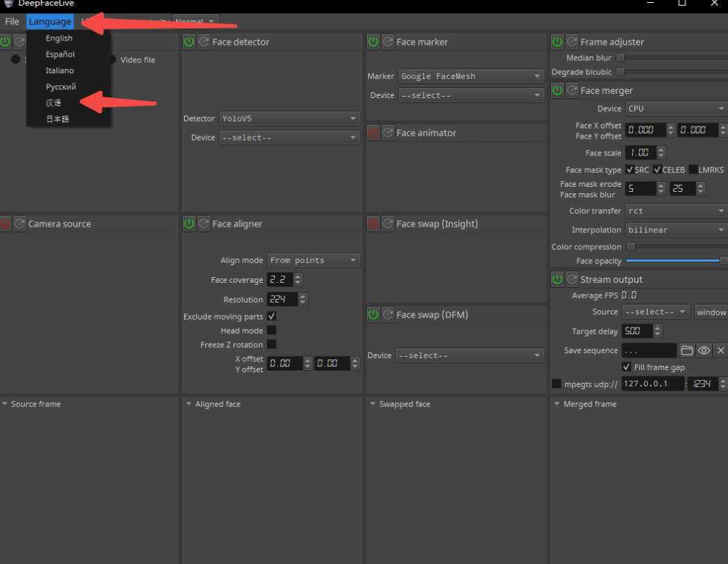Click the Face marker reset icon
728x564 pixels.
coord(388,42)
